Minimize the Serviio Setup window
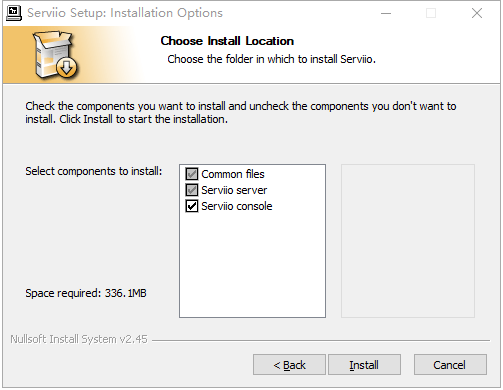Image resolution: width=503 pixels, height=390 pixels. point(386,13)
